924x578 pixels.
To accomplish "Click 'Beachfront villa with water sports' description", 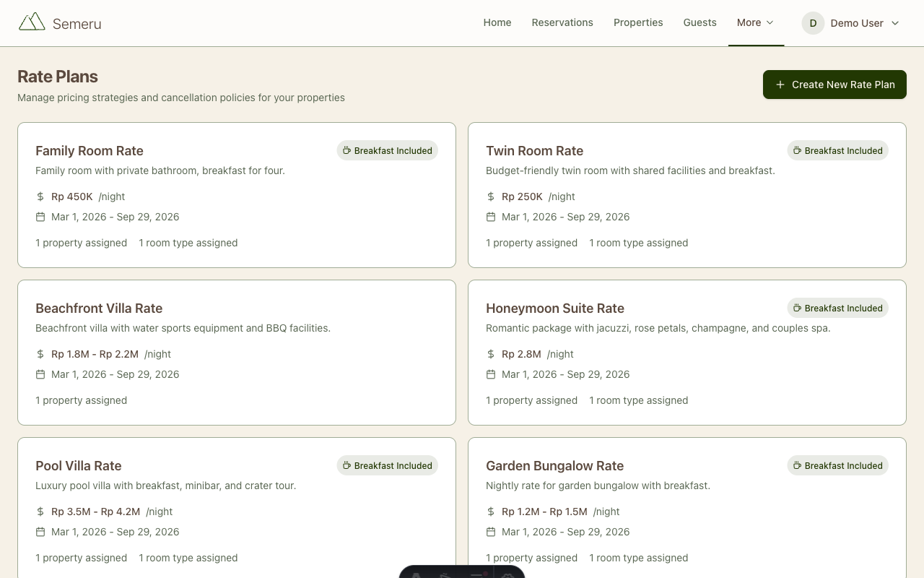I will (x=183, y=329).
